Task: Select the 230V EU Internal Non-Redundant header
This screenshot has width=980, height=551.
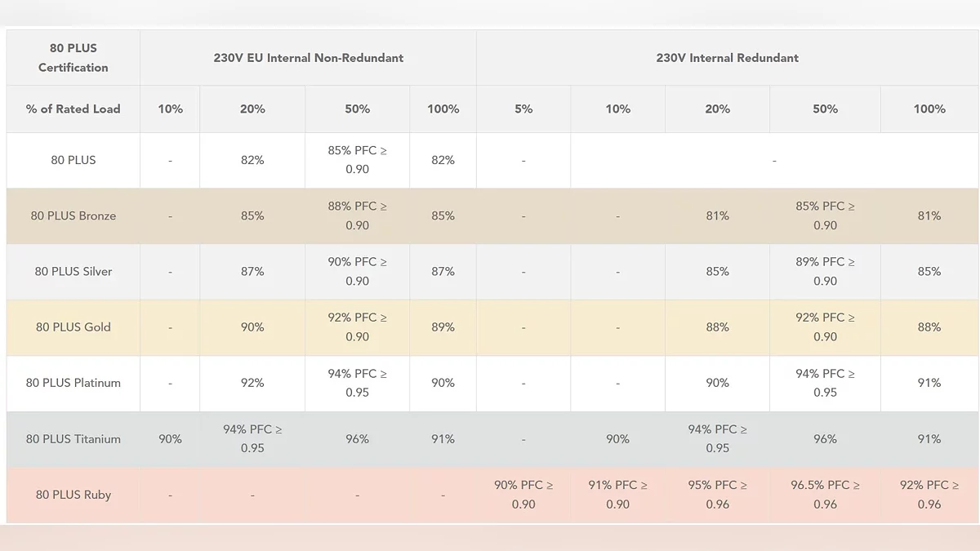Action: 308,58
